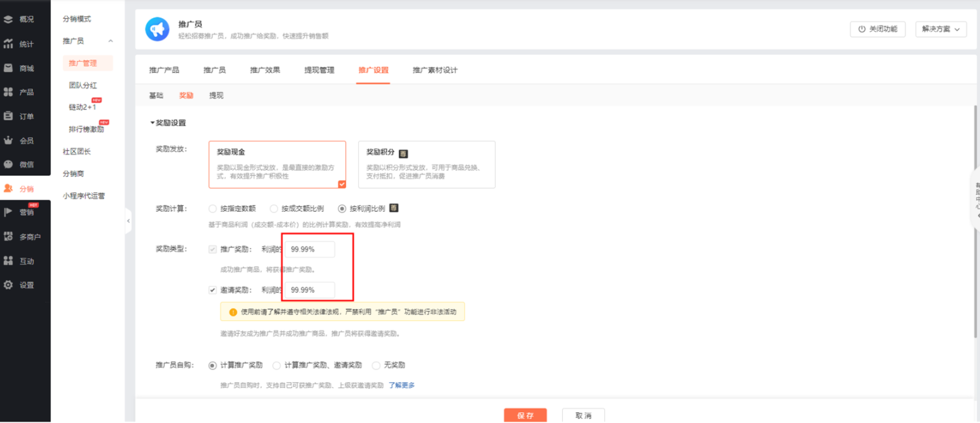Viewport: 980px width, 423px height.
Task: Click the warning icon in the legal notice
Action: pos(233,312)
